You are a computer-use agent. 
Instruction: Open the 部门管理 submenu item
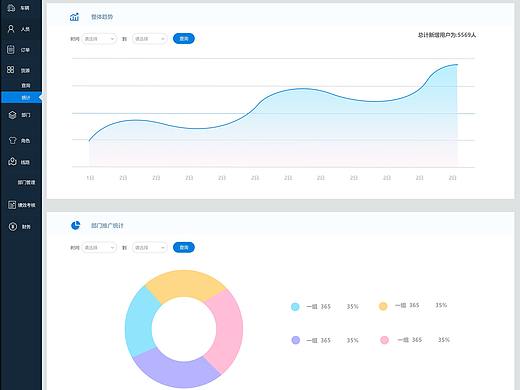pos(26,182)
